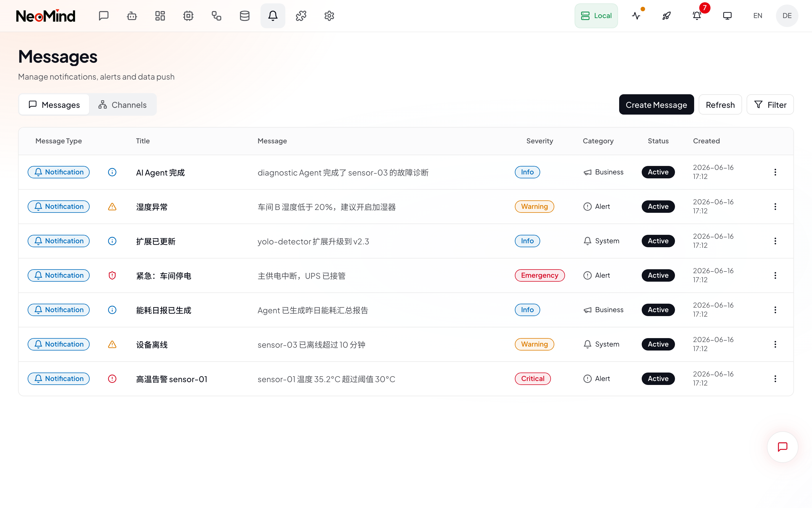The height and width of the screenshot is (508, 812).
Task: Switch to the Channels tab
Action: 122,105
